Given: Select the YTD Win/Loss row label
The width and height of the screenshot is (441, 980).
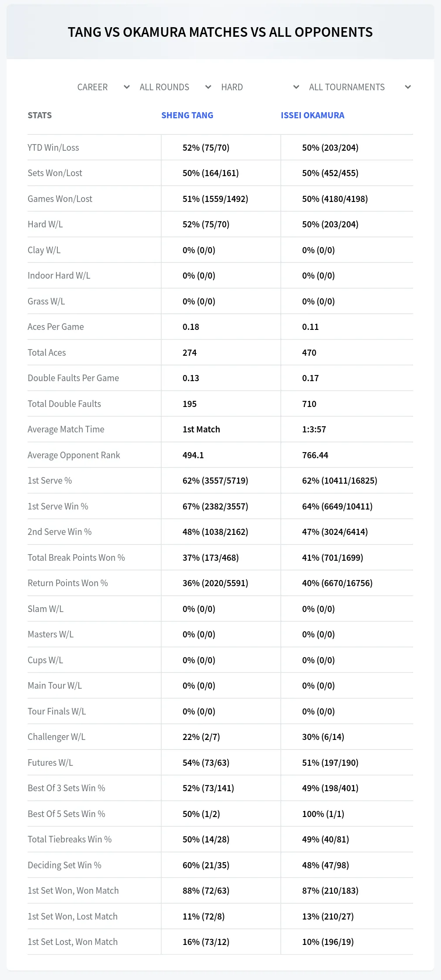Looking at the screenshot, I should pos(53,148).
